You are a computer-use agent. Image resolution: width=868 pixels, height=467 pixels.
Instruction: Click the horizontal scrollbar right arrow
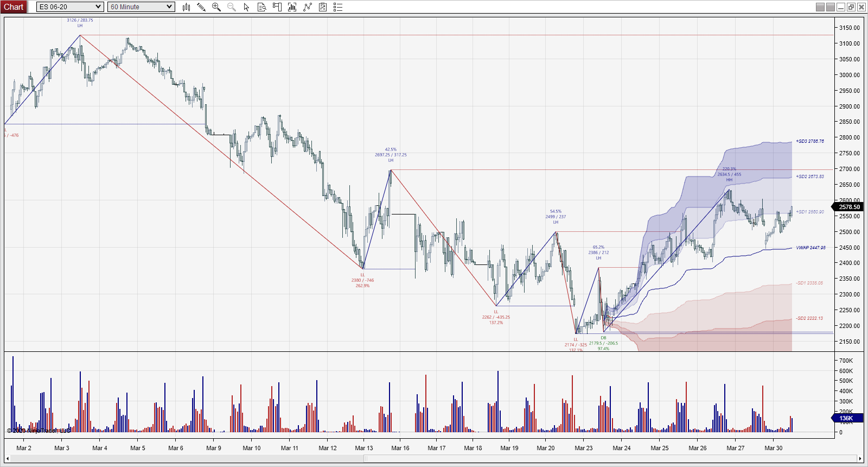coord(860,459)
